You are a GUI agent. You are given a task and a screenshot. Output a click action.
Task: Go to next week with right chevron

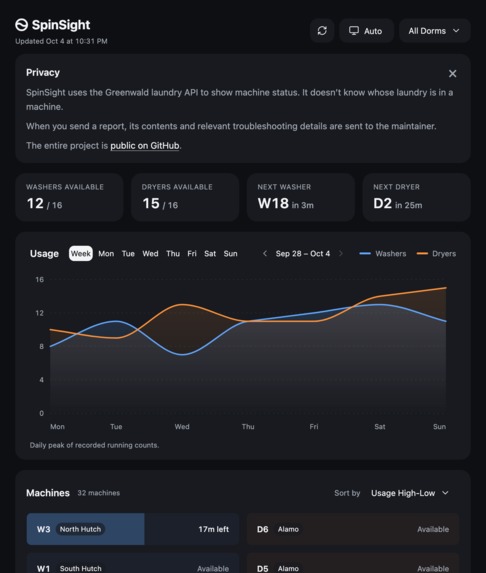341,253
